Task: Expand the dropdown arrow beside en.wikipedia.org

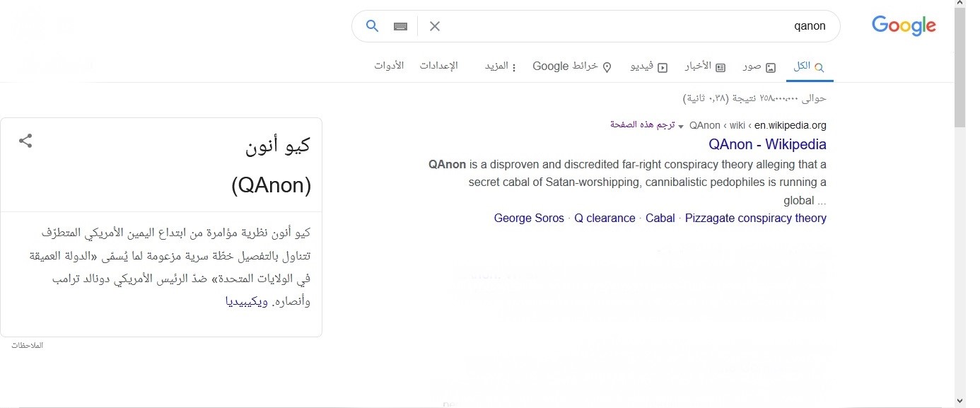Action: point(681,126)
